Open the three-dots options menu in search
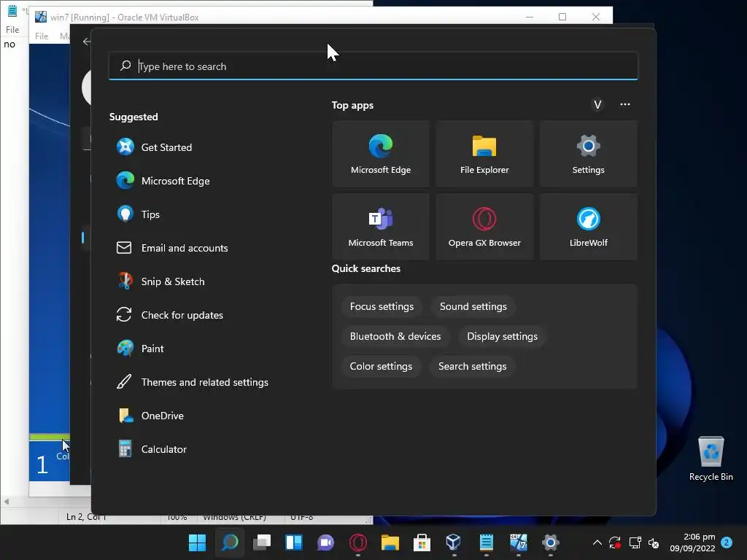The height and width of the screenshot is (560, 747). pos(625,104)
